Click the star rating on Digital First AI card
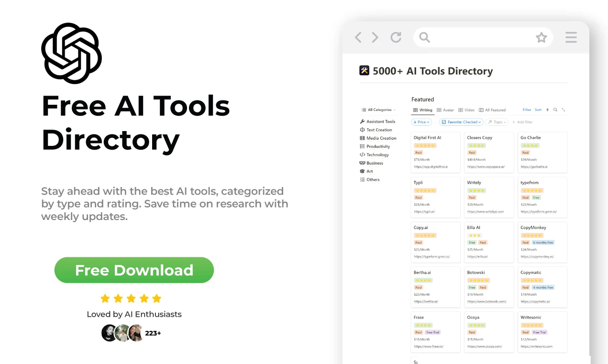Viewport: 608px width, 364px height. (425, 145)
